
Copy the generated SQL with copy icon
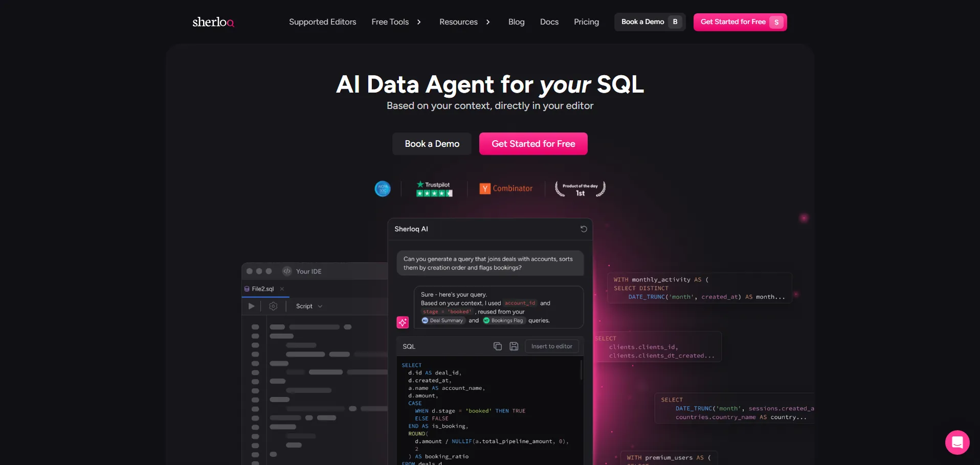[497, 346]
